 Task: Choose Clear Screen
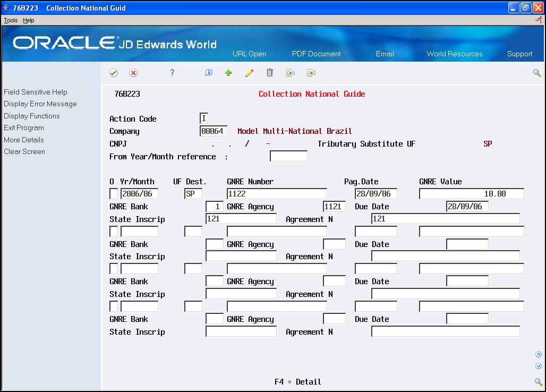[x=24, y=151]
